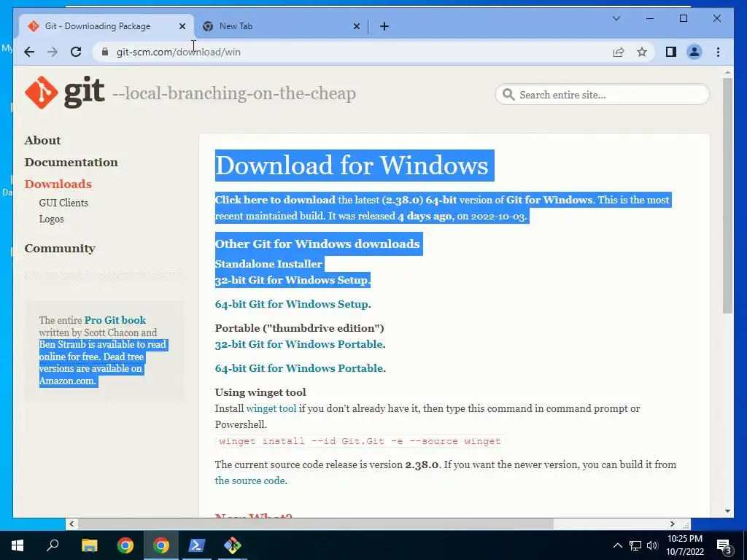This screenshot has width=747, height=560.
Task: Click the search magnifier icon
Action: pos(508,94)
